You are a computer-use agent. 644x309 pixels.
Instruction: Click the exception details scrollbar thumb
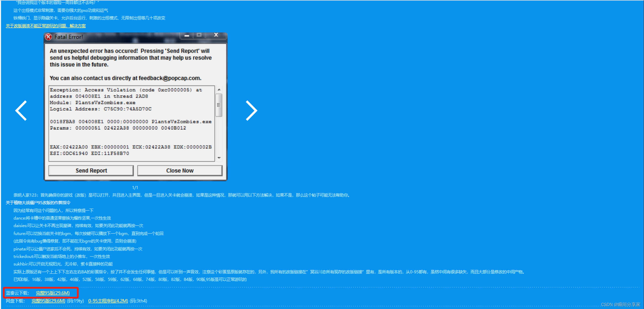[219, 105]
